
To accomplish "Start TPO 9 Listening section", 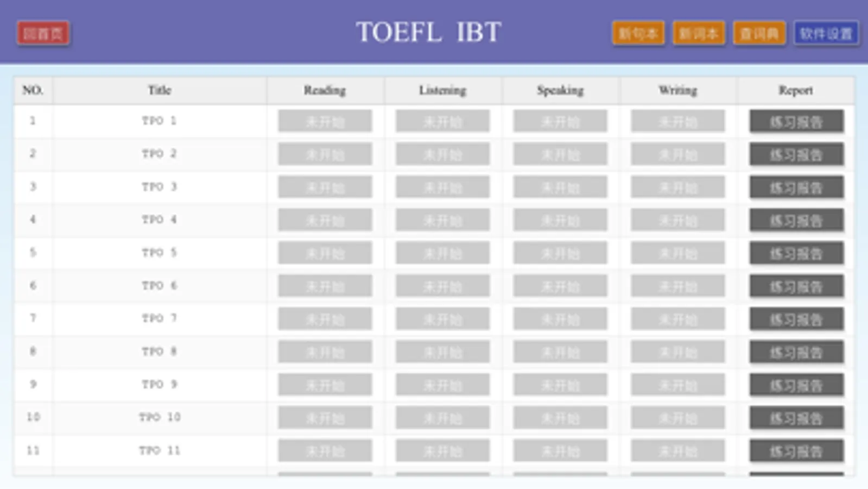I will (x=442, y=385).
